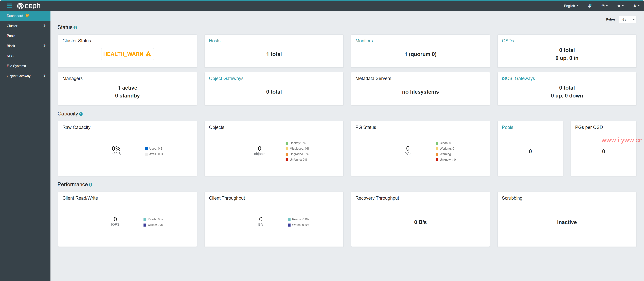Click the '1 (quorum 0)' monitors value

tap(420, 54)
